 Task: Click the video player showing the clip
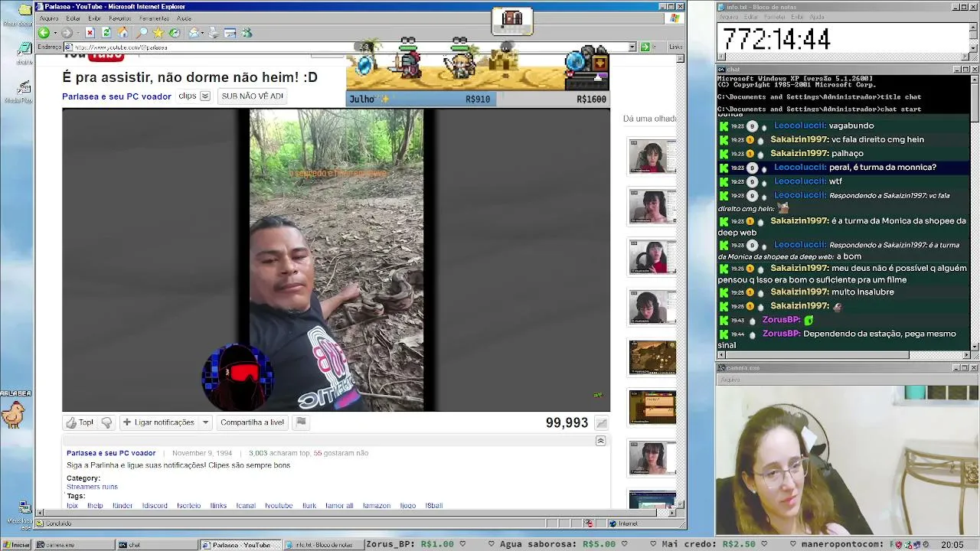(336, 259)
